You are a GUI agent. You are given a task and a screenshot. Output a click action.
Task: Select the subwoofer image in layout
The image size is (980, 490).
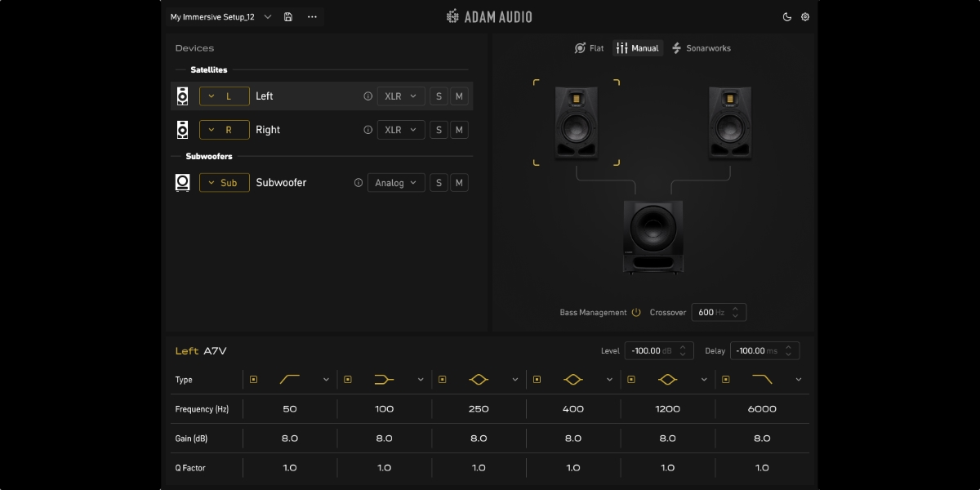click(x=653, y=237)
